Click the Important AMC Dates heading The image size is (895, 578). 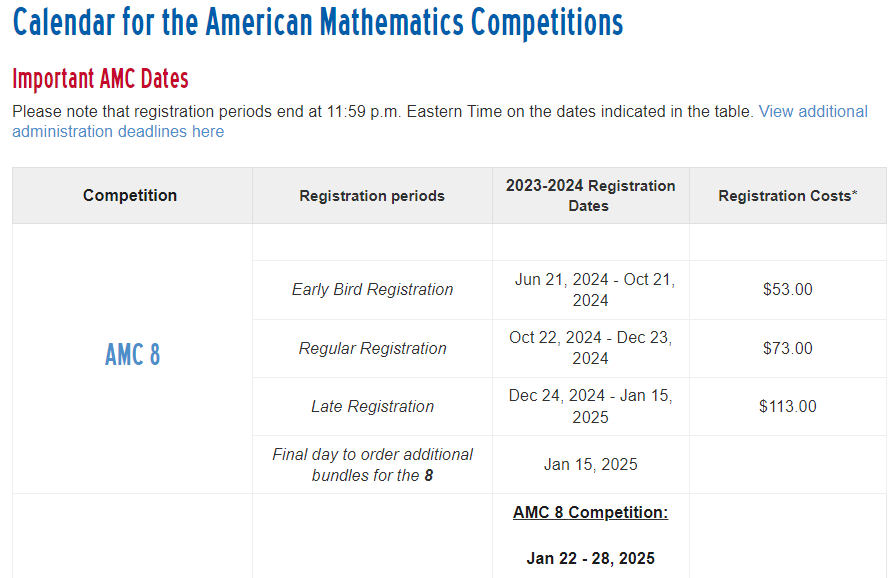click(x=100, y=78)
